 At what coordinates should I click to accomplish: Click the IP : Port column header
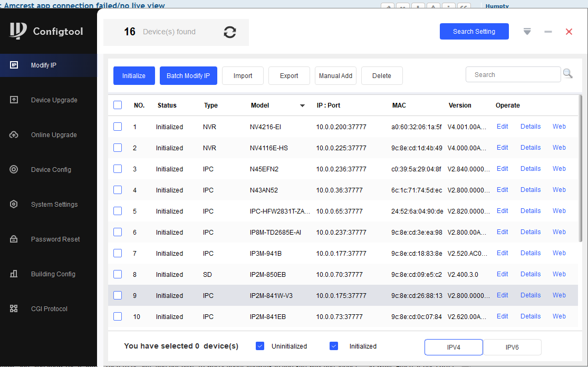click(328, 105)
